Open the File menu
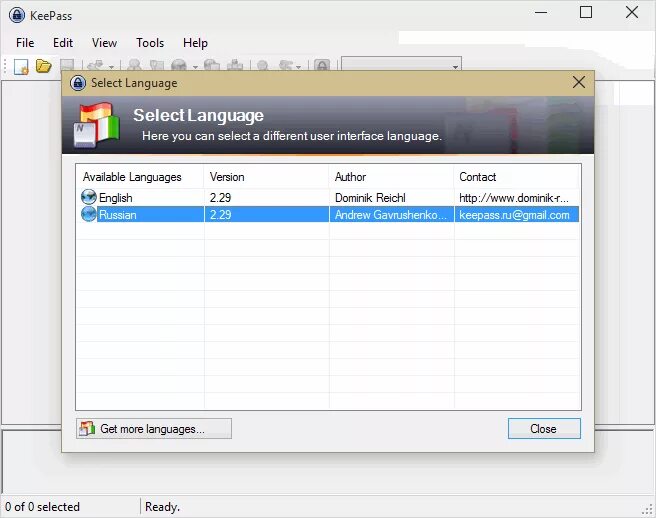The height and width of the screenshot is (518, 656). pos(25,43)
